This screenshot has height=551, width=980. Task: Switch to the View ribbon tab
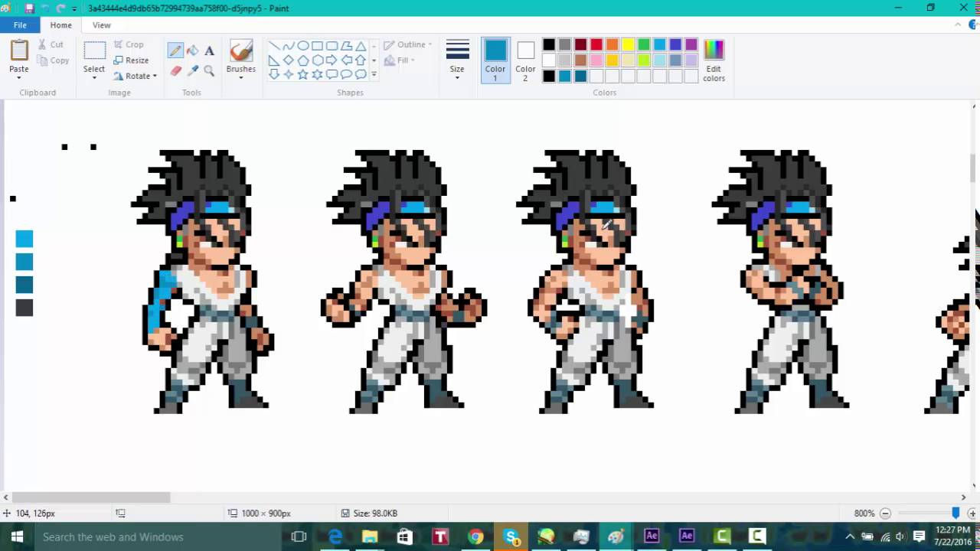pyautogui.click(x=101, y=25)
